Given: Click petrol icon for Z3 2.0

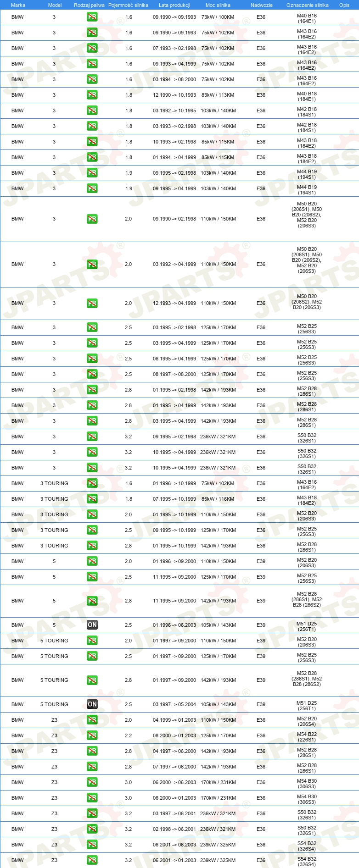Looking at the screenshot, I should pos(92,720).
